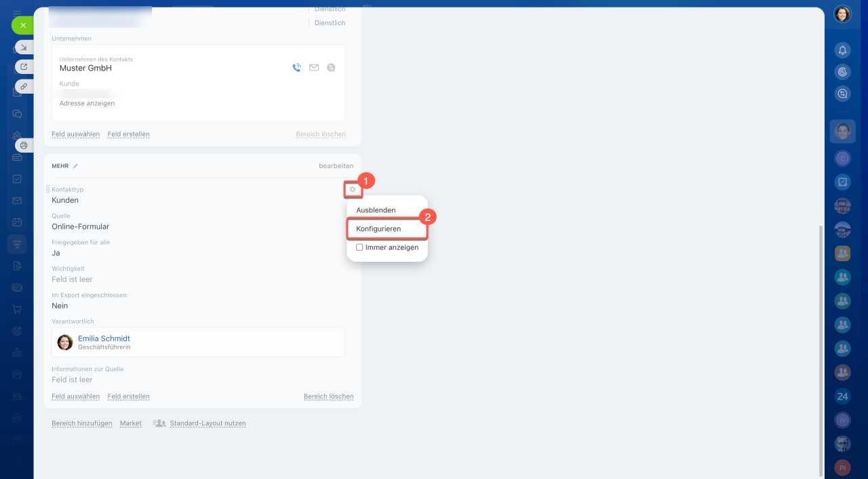The image size is (868, 479).
Task: Click 'Feld ist leer' under Wichtigkeit
Action: pos(72,280)
